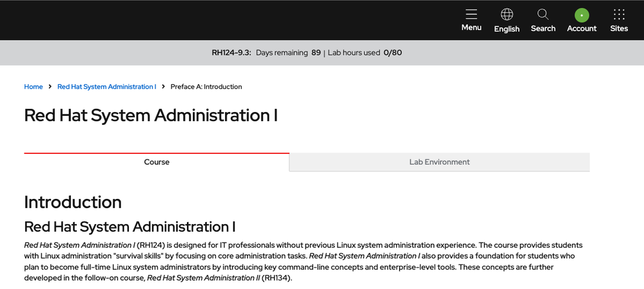Click the green Account avatar icon
Image resolution: width=644 pixels, height=289 pixels.
point(581,15)
